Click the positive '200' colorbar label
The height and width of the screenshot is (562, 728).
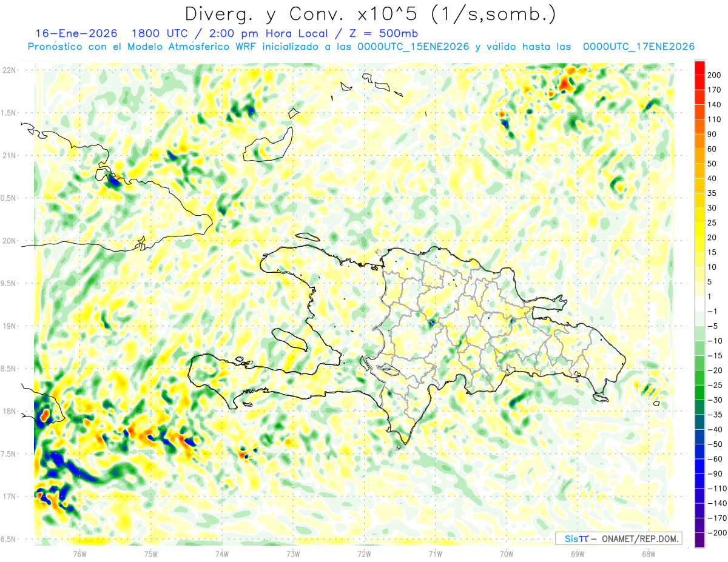click(714, 75)
